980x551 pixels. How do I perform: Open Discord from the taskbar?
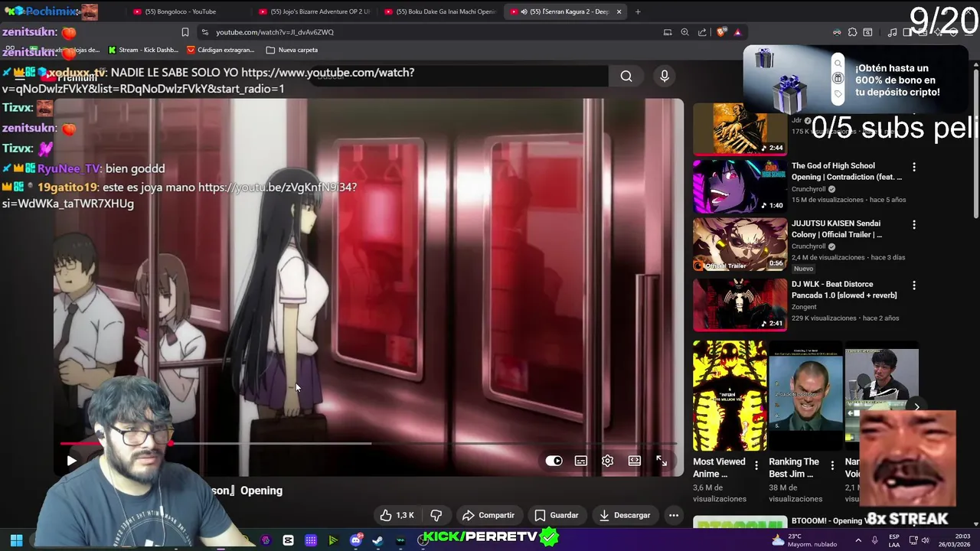point(356,540)
